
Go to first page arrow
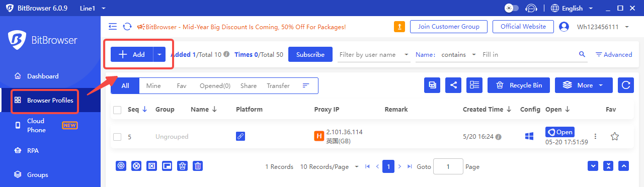point(368,166)
